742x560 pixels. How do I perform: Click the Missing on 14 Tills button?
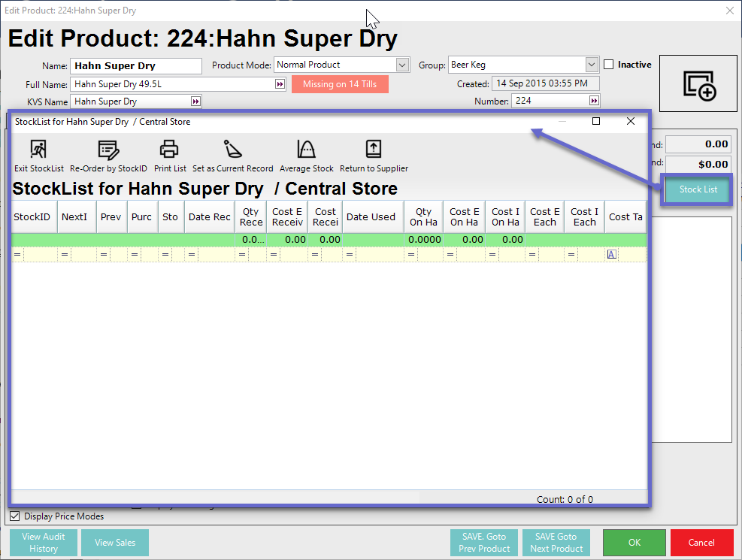point(340,84)
